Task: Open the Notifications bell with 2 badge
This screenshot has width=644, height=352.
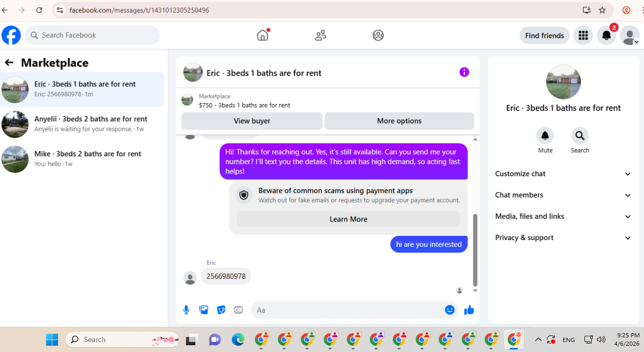Action: 606,35
